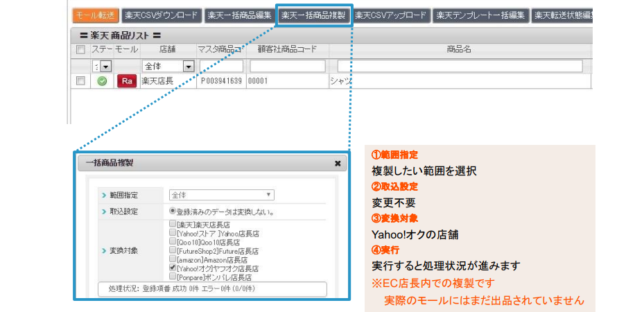Screen dimensions: 644x312
Task: Open the 範囲指定 dropdown in dialog
Action: 222,195
